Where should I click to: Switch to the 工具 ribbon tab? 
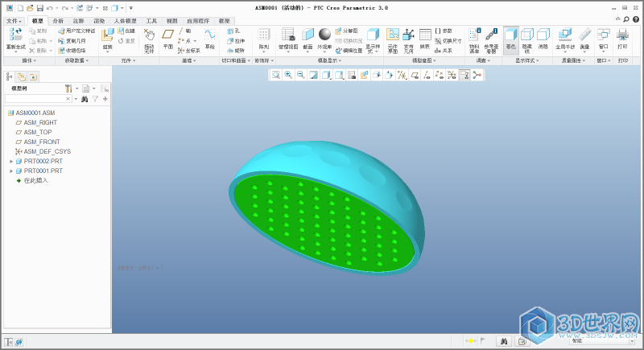click(x=151, y=21)
